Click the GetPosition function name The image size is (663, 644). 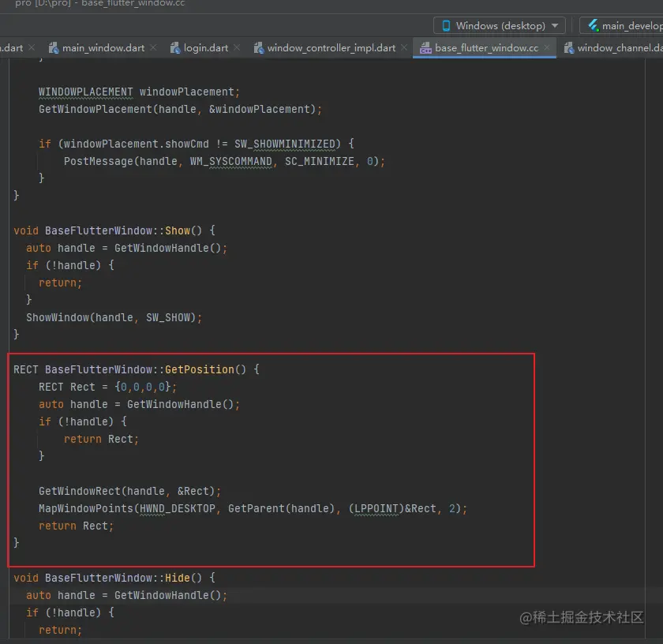[x=199, y=369]
